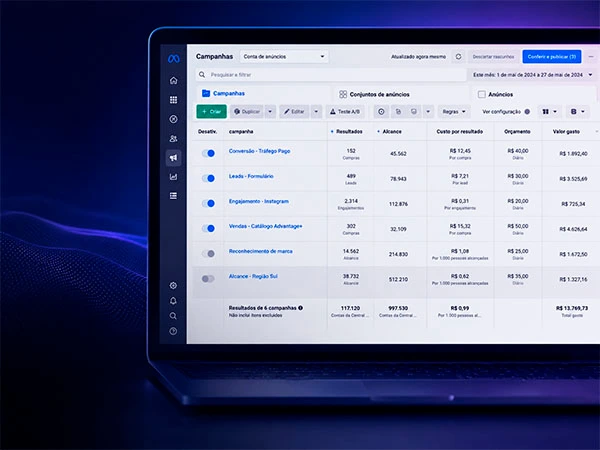The image size is (600, 450).
Task: Select the megaphone campaigns icon in sidebar
Action: (173, 158)
